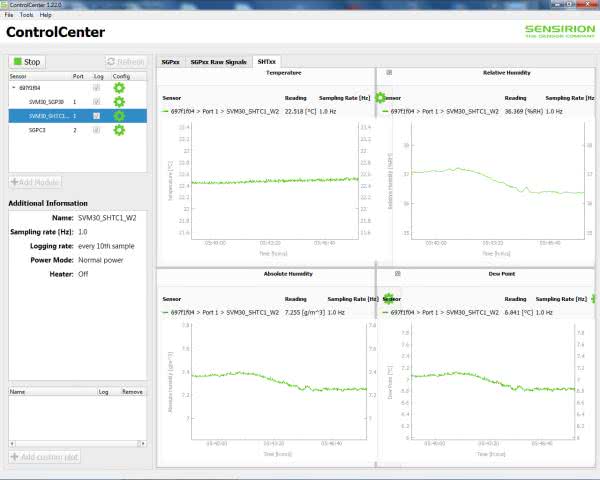Image resolution: width=600 pixels, height=480 pixels.
Task: Open config gear for the 697f1f04 device
Action: coord(119,88)
